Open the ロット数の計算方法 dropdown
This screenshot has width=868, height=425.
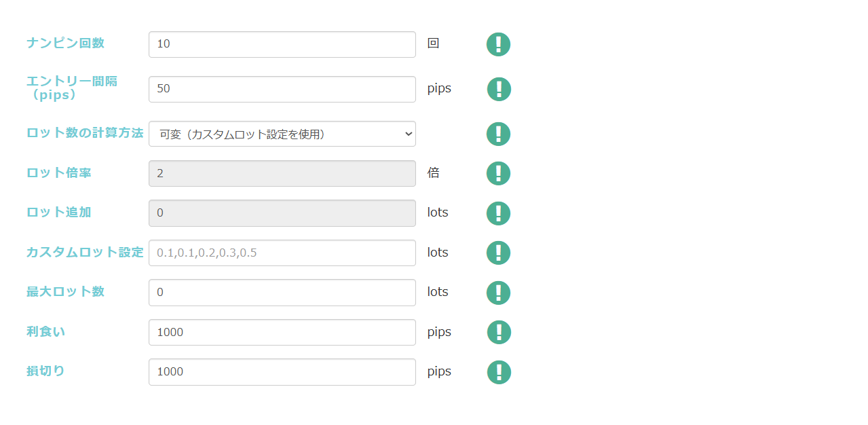click(x=282, y=134)
